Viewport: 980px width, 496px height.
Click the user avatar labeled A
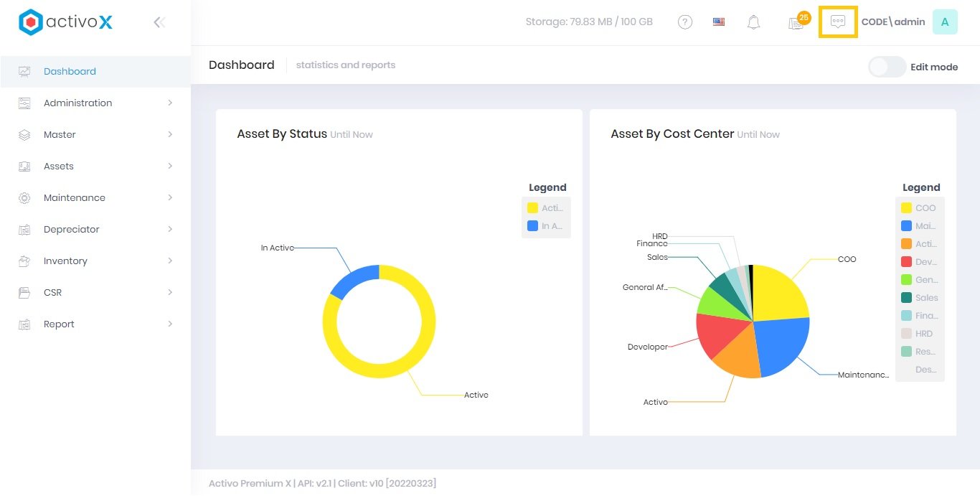[x=945, y=22]
